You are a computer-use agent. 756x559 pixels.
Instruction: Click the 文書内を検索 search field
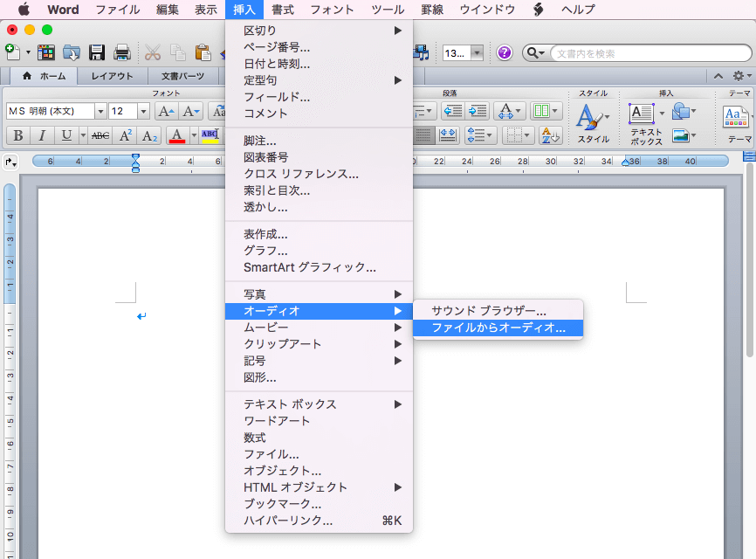click(651, 53)
